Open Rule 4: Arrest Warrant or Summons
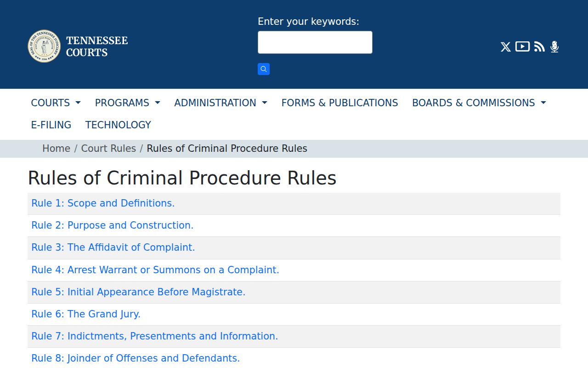588x368 pixels. tap(155, 270)
